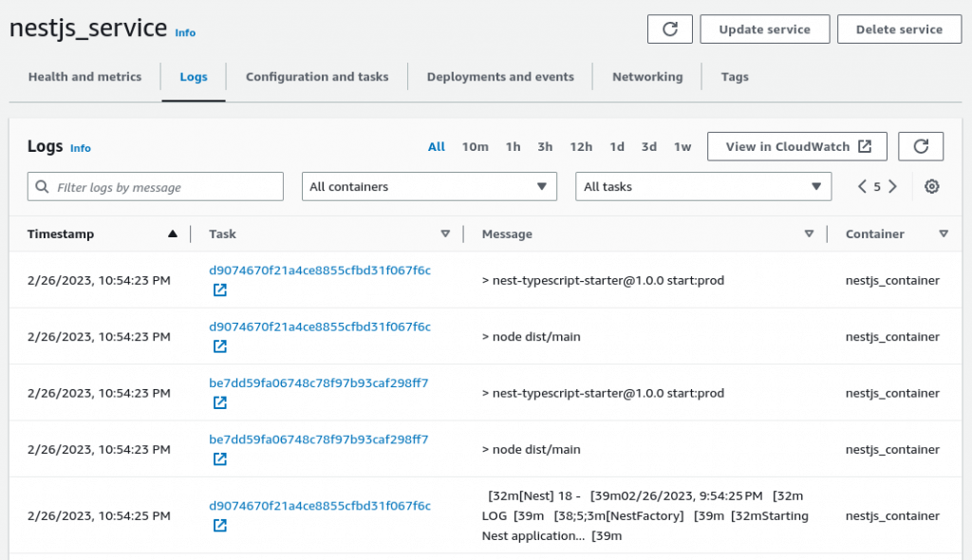This screenshot has height=560, width=972.
Task: Open the Task column filter icon
Action: [444, 233]
